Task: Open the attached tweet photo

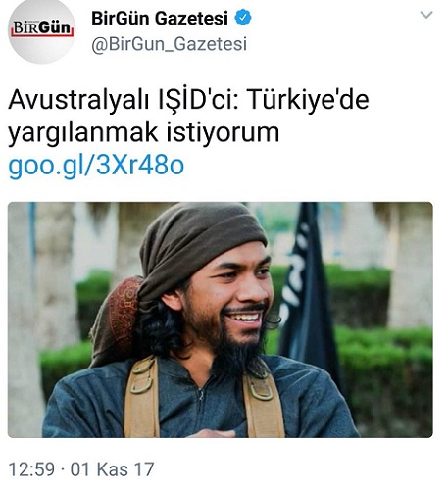Action: pos(221,320)
